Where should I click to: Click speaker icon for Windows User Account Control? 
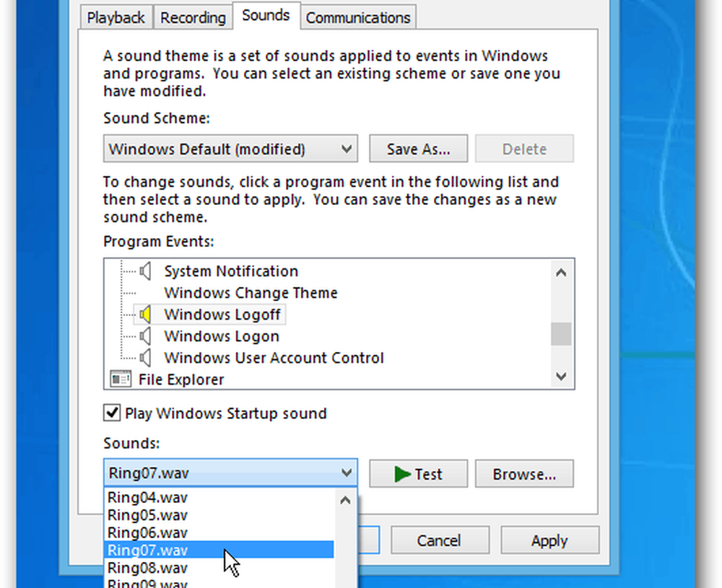tap(146, 358)
